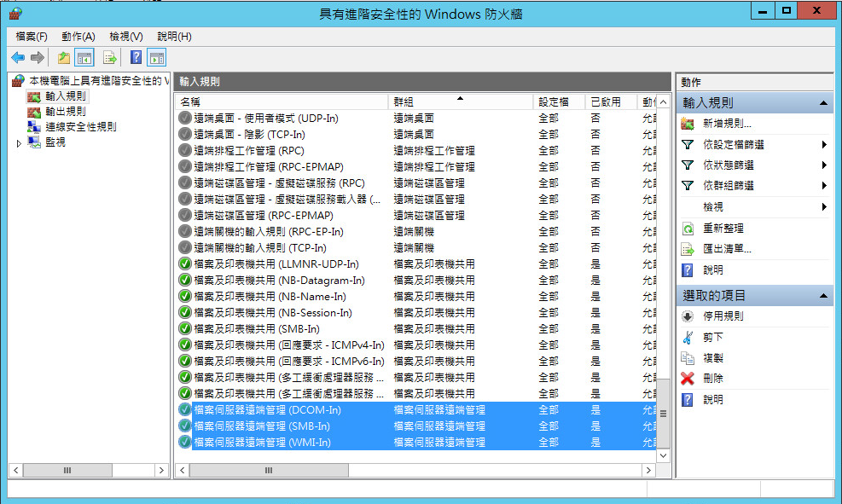
Task: Click 匯出清單... action link
Action: tap(727, 249)
